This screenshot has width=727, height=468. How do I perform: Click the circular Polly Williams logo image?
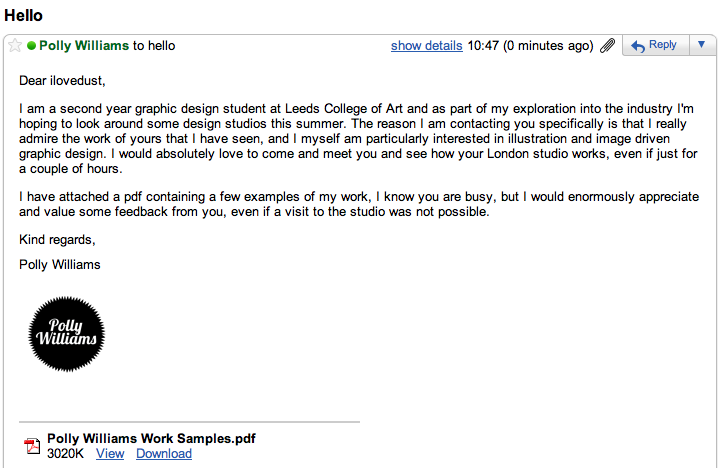pos(67,333)
